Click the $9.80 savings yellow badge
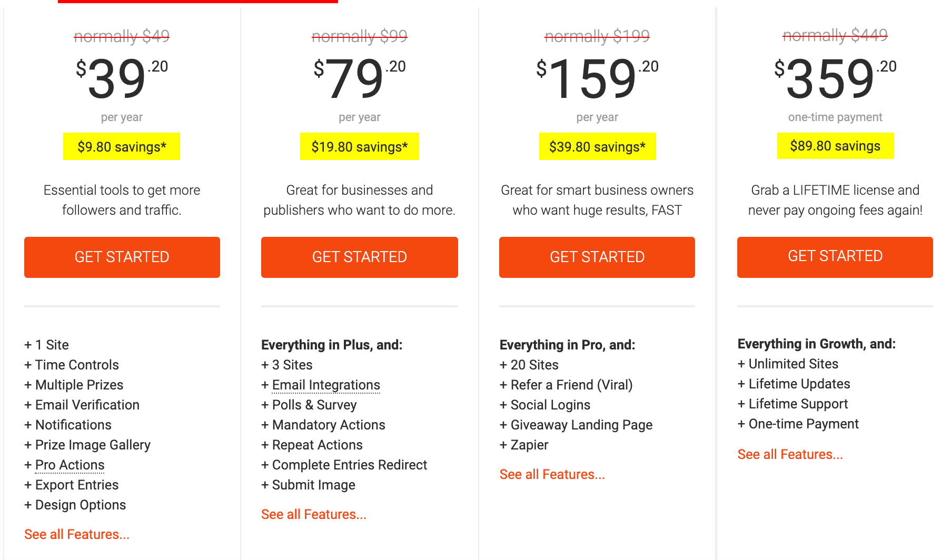This screenshot has height=560, width=951. tap(122, 146)
